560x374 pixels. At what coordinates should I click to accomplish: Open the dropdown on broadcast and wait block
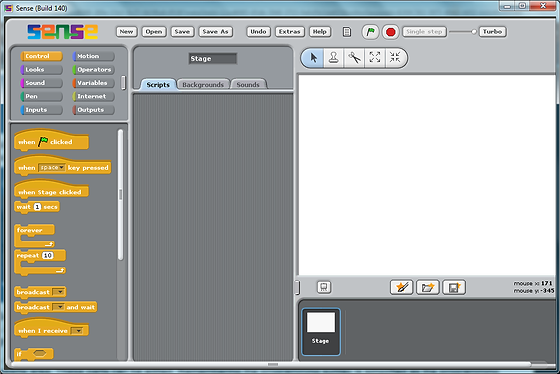pyautogui.click(x=59, y=307)
